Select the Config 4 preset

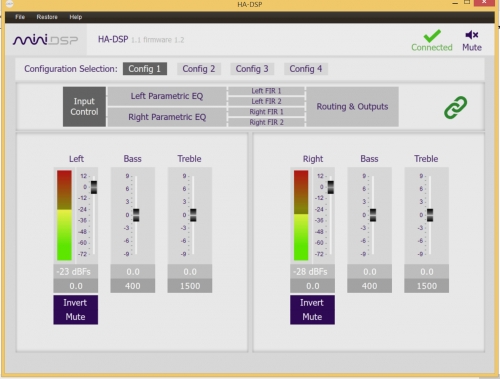(306, 69)
